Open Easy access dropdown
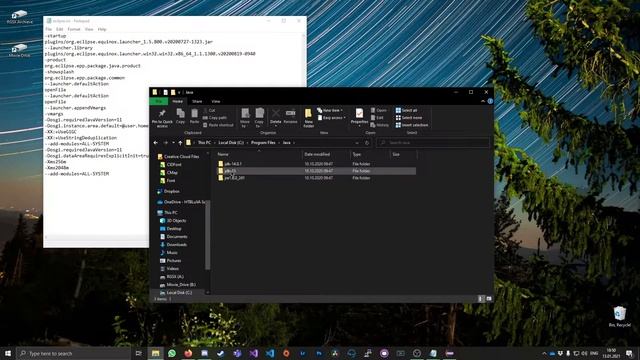640x360 pixels. [331, 118]
